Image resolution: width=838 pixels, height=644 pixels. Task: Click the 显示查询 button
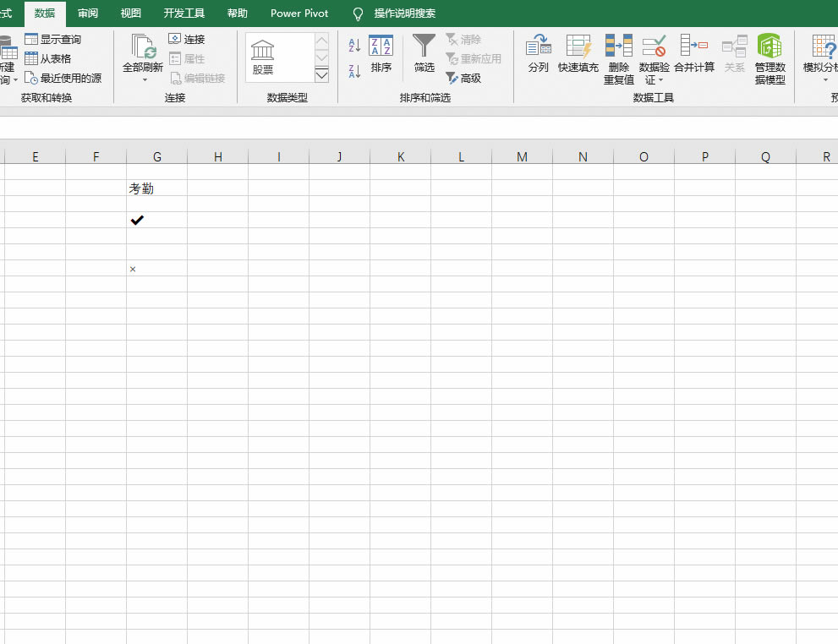pos(53,39)
